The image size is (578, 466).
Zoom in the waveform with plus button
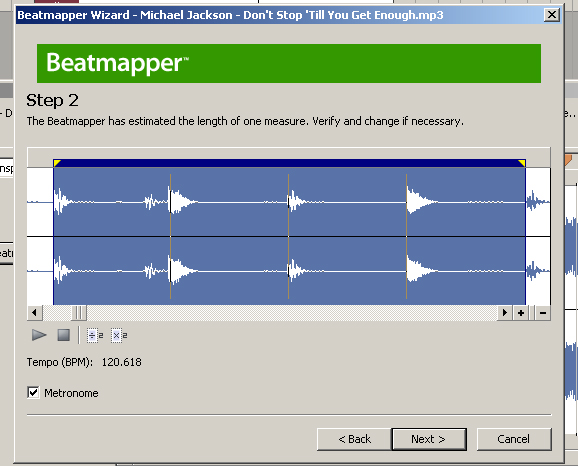click(x=521, y=313)
